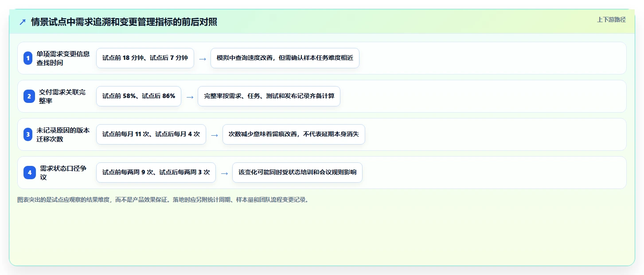Screen dimensions: 644x275
Task: Click the number 3 badge
Action: pos(28,134)
